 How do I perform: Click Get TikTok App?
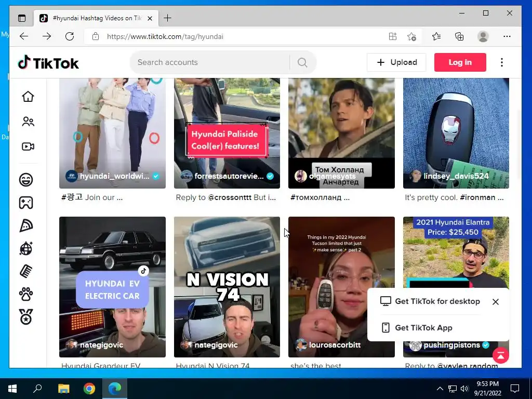coord(417,328)
